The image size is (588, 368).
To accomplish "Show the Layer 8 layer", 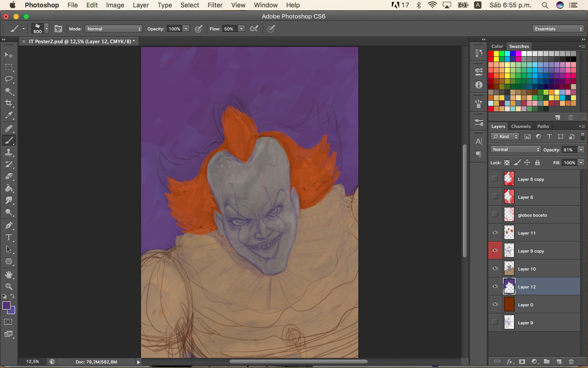I will (x=495, y=197).
